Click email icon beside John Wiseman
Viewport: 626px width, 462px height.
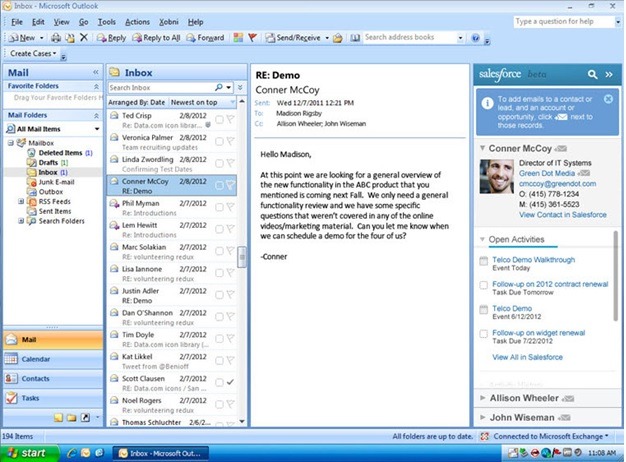coord(564,418)
